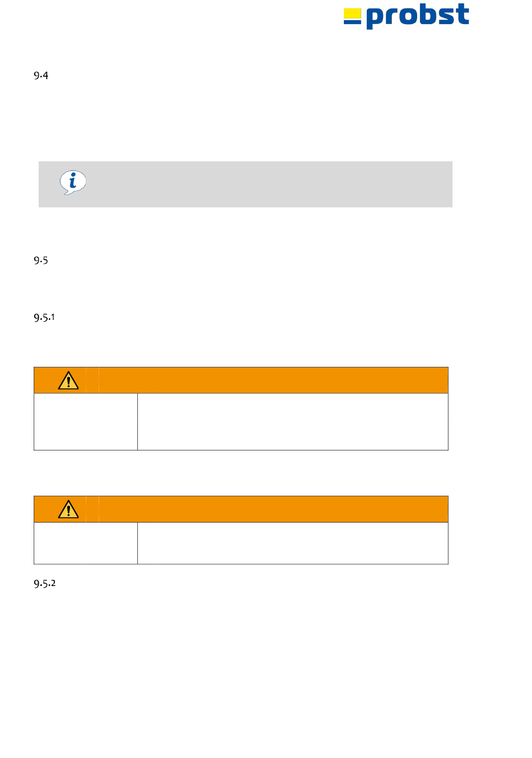Click the warning triangle below section 9.5.1

[68, 380]
